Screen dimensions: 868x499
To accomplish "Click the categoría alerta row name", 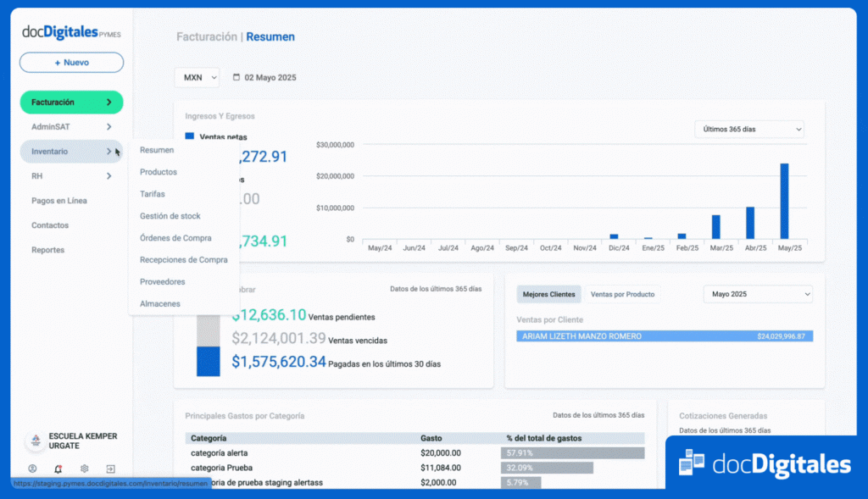I will (x=220, y=453).
